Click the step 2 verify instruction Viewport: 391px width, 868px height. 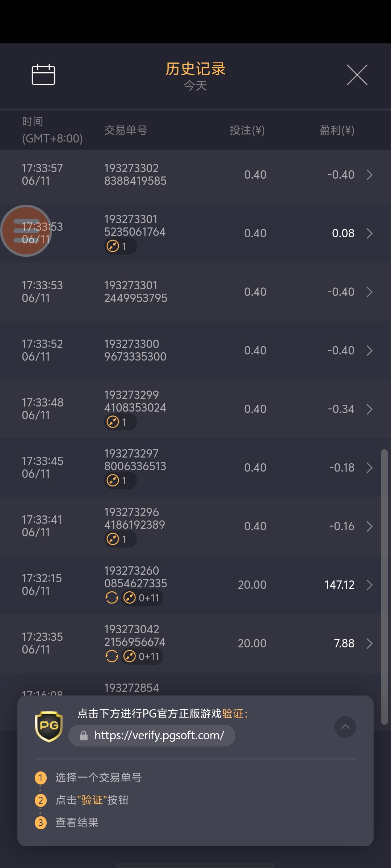click(x=92, y=800)
